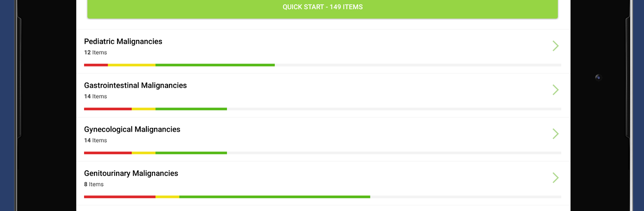The width and height of the screenshot is (644, 211).
Task: Open Pediatric Malignancies via its chevron arrow
Action: (555, 46)
